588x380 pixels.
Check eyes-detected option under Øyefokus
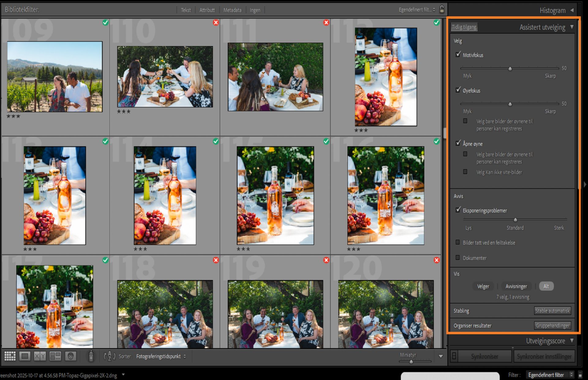click(x=465, y=121)
